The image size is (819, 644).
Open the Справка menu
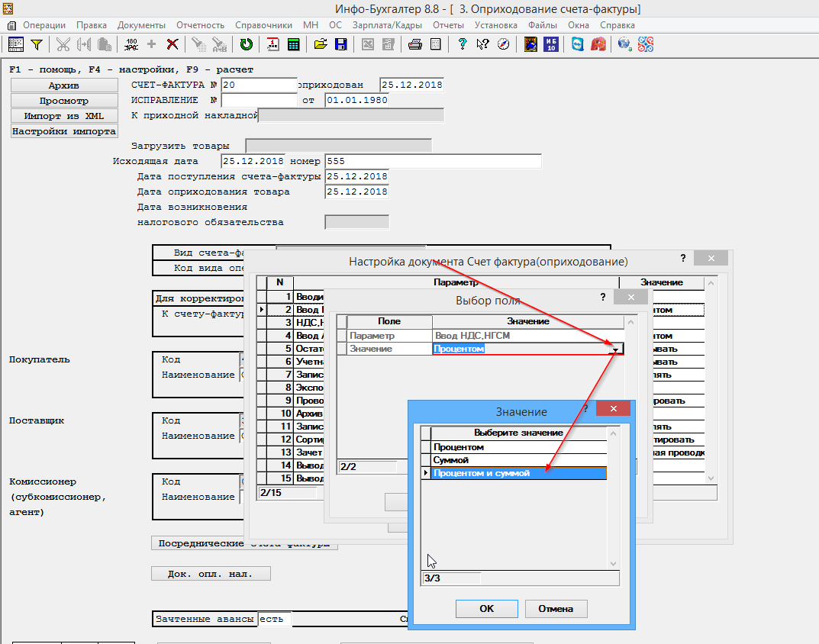click(x=617, y=25)
